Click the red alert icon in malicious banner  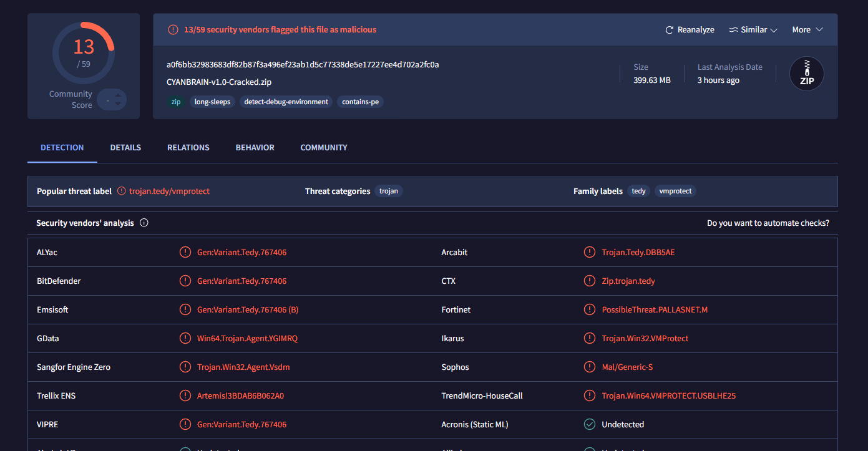click(x=173, y=30)
